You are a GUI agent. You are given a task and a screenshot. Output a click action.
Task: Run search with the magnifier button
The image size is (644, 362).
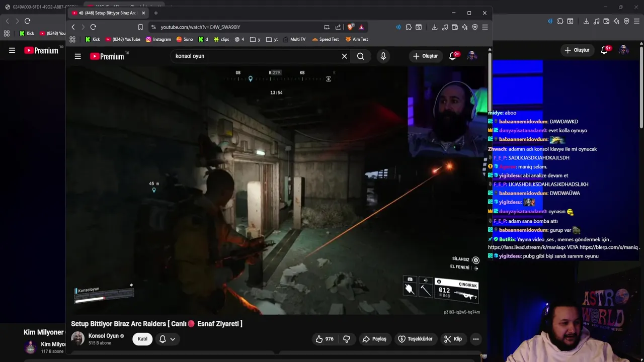(361, 56)
